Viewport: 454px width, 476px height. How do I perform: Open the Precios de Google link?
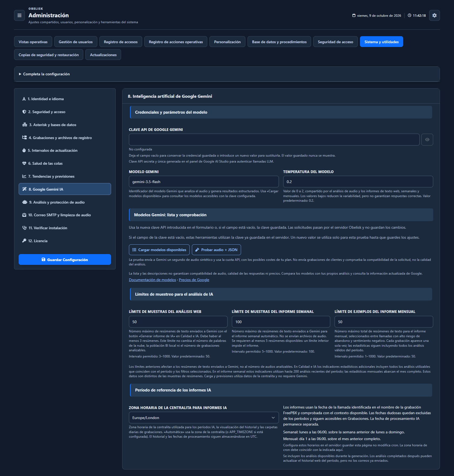(194, 280)
